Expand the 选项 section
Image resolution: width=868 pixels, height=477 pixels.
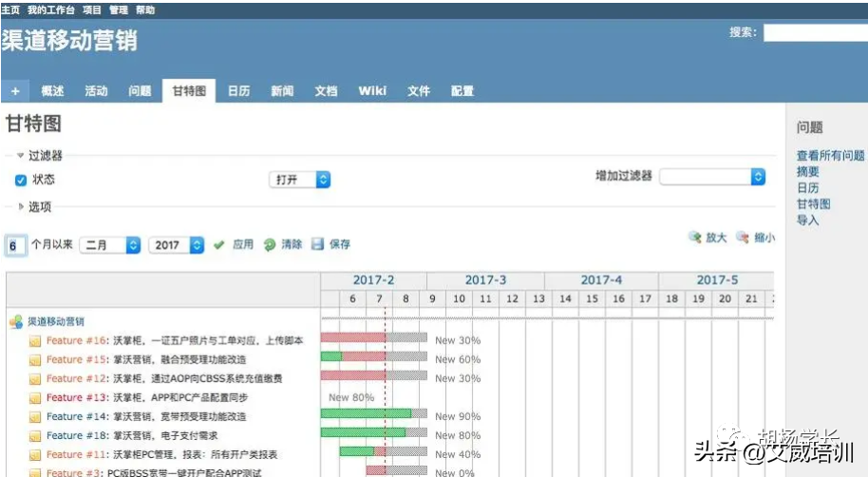coord(34,206)
